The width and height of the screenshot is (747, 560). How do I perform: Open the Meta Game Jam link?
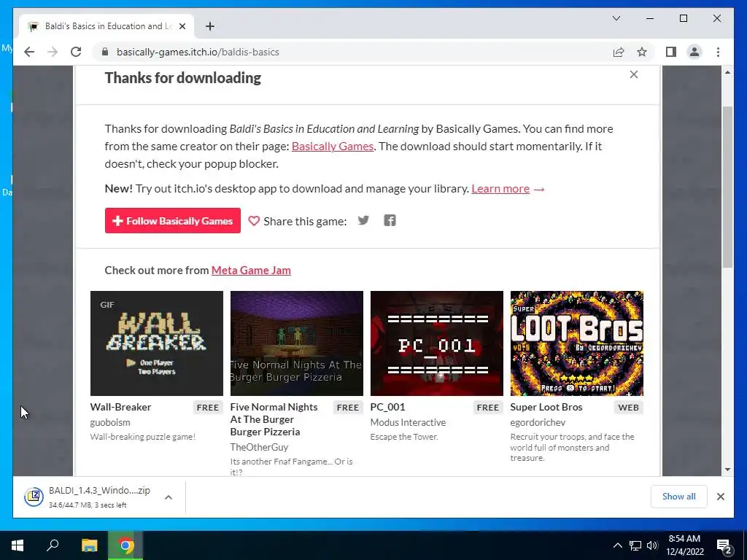point(251,270)
